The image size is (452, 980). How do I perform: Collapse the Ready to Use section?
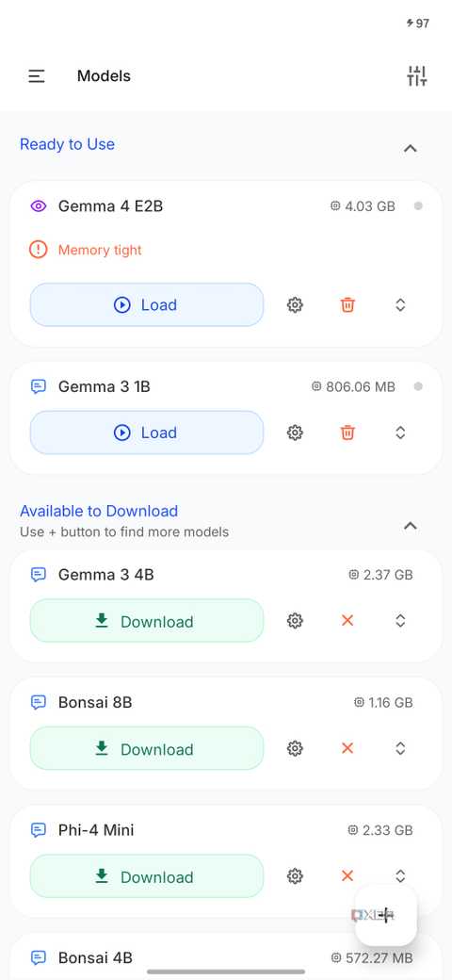coord(411,148)
